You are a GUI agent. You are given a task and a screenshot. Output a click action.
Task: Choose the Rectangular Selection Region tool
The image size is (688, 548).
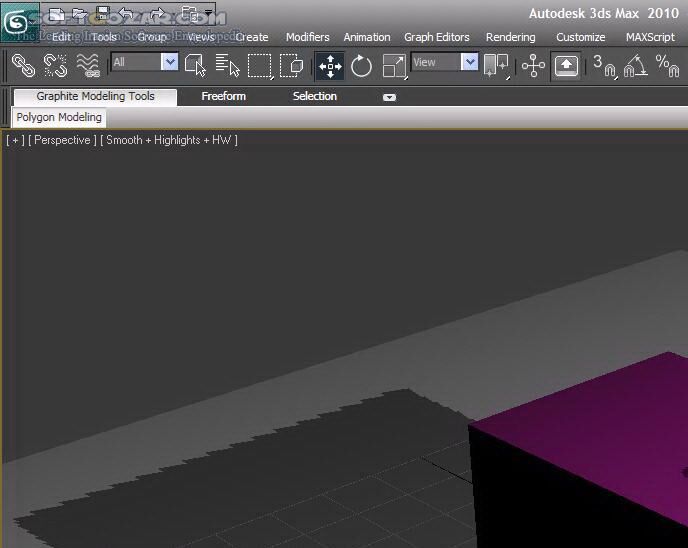point(260,66)
